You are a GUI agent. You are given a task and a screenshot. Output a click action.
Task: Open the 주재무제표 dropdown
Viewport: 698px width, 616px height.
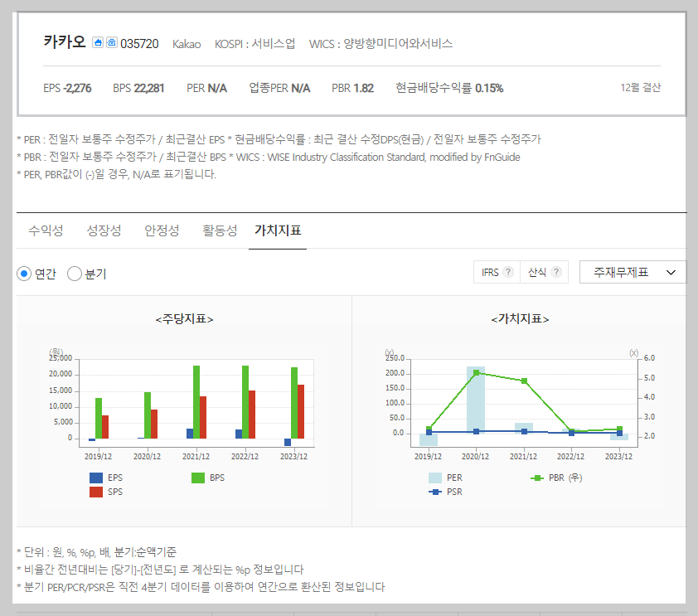click(x=633, y=272)
